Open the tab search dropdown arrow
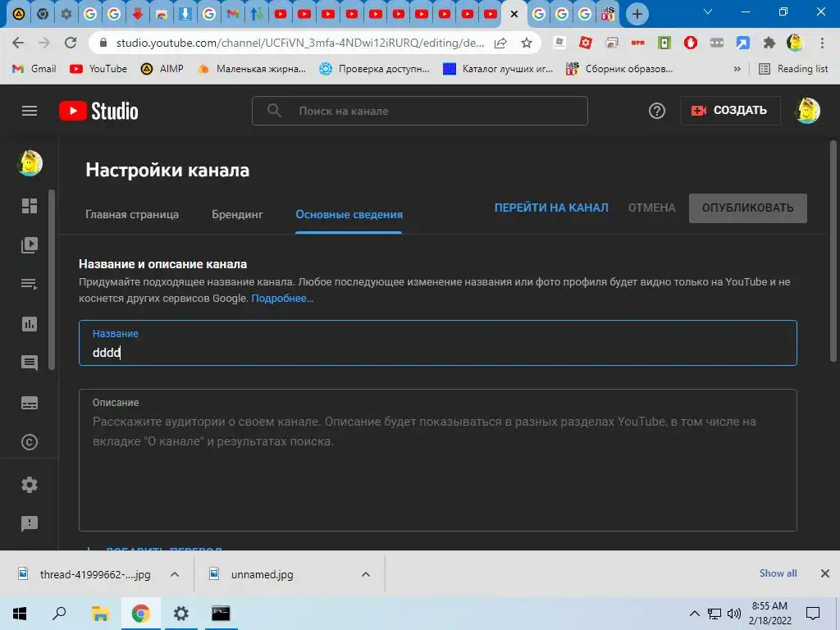 (x=708, y=11)
